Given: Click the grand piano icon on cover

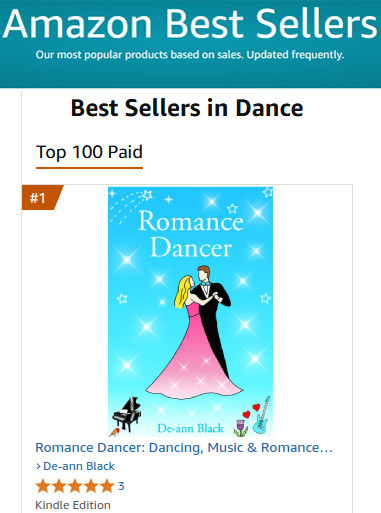Looking at the screenshot, I should [x=127, y=414].
